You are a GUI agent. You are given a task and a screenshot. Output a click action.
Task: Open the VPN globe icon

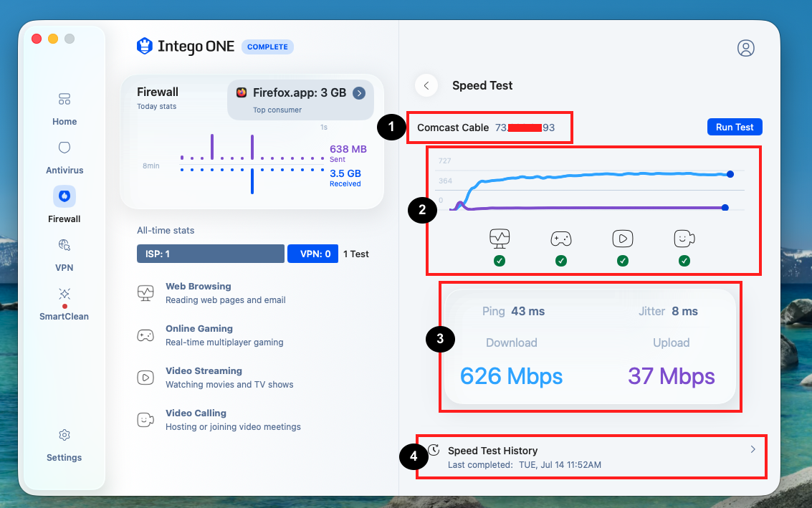tap(65, 245)
